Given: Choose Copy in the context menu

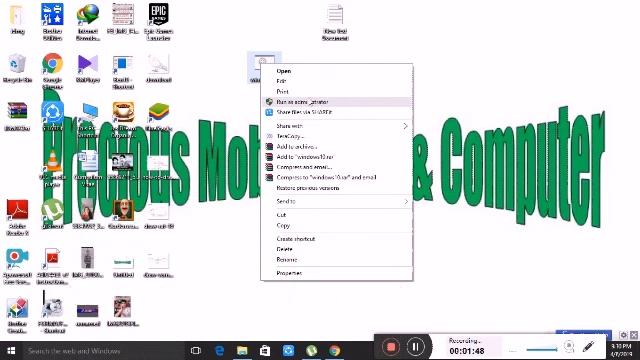Looking at the screenshot, I should pos(336,225).
